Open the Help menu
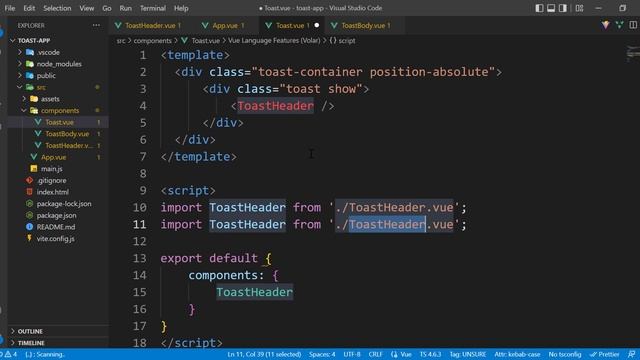Viewport: 640px width, 360px height. 181,8
